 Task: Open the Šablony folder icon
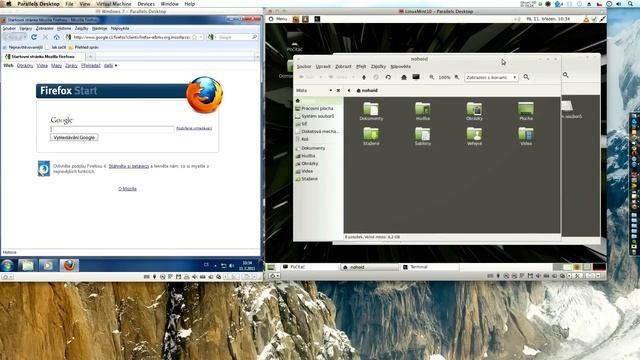(422, 134)
